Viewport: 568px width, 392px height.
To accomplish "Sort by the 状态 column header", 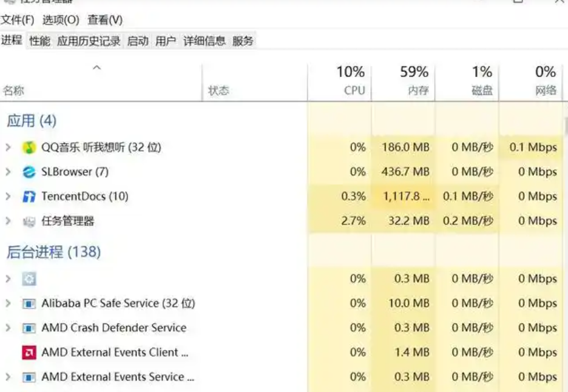I will (x=255, y=83).
